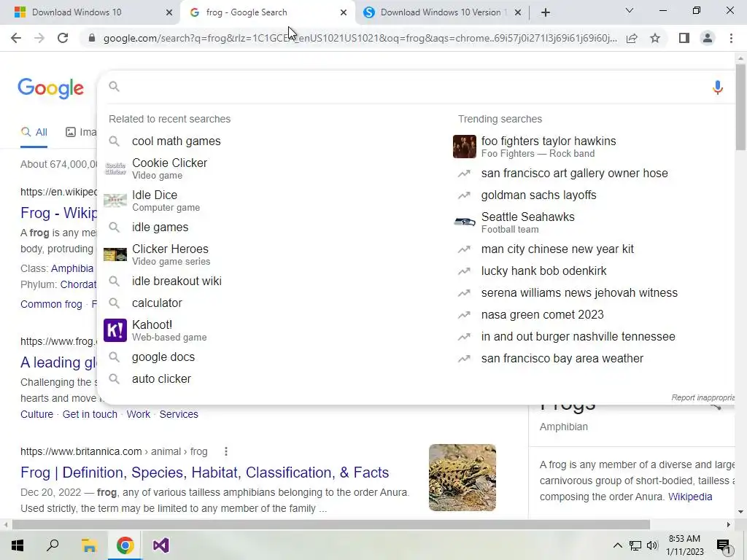Open the notification center icon
Screen dimensions: 747x560
724,547
